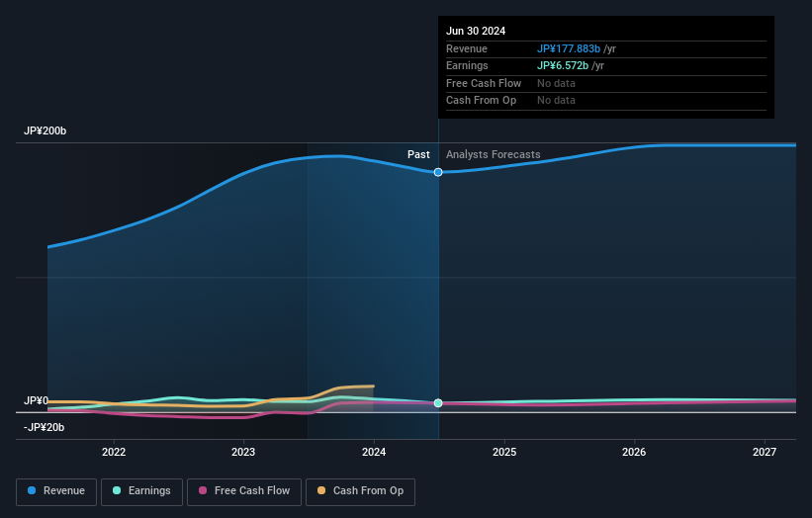The width and height of the screenshot is (812, 518).
Task: Click the 2022 x-axis label
Action: [114, 452]
